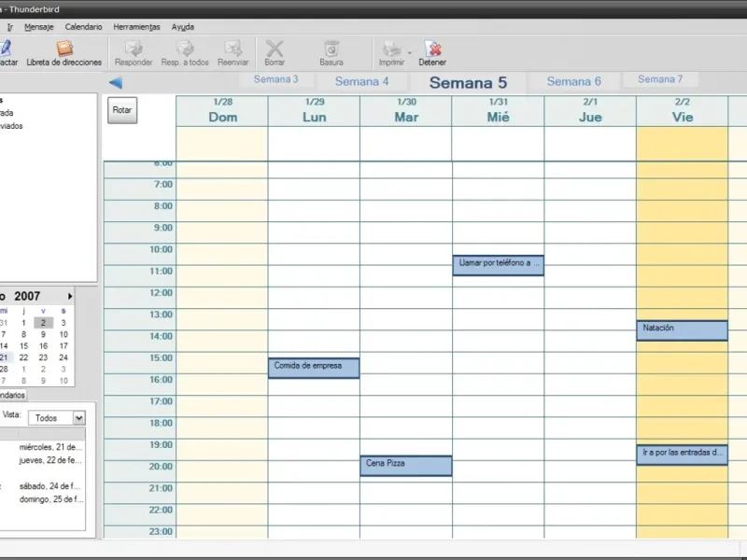This screenshot has width=747, height=560.
Task: Select the Mar 1/30 column header
Action: (406, 111)
